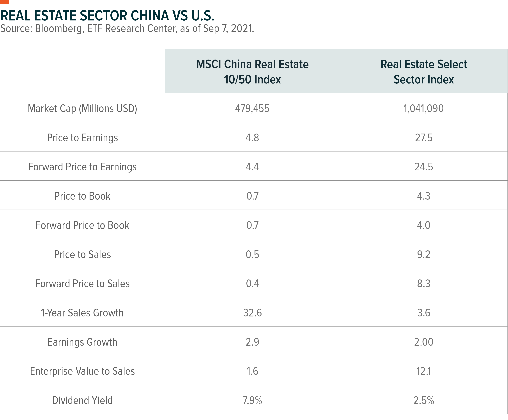Click the 7.9% dividend yield value

(252, 400)
